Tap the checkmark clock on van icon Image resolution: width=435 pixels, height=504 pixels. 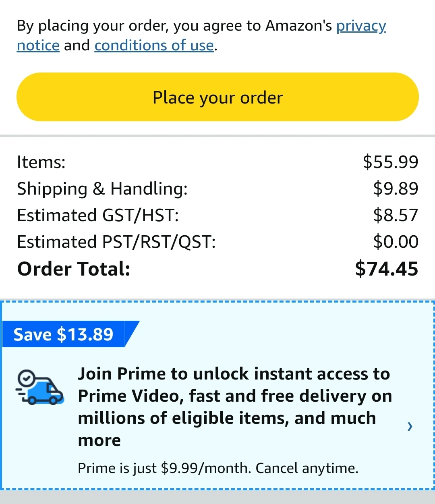pyautogui.click(x=26, y=378)
